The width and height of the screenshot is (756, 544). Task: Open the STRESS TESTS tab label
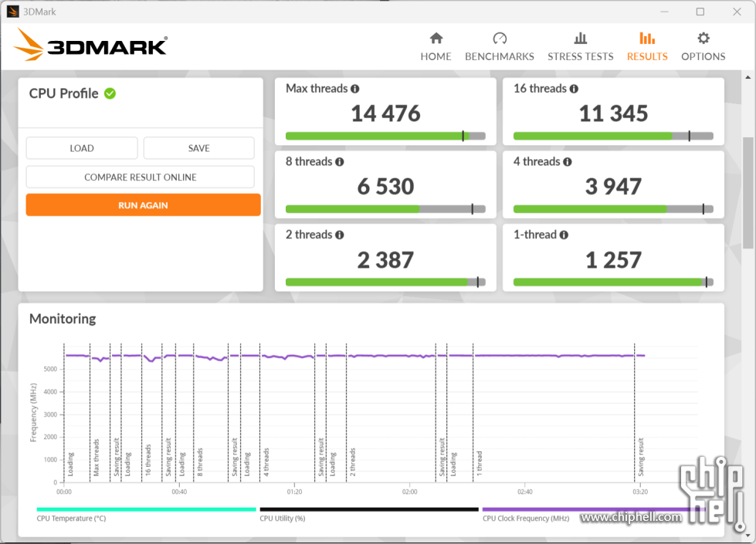[581, 56]
